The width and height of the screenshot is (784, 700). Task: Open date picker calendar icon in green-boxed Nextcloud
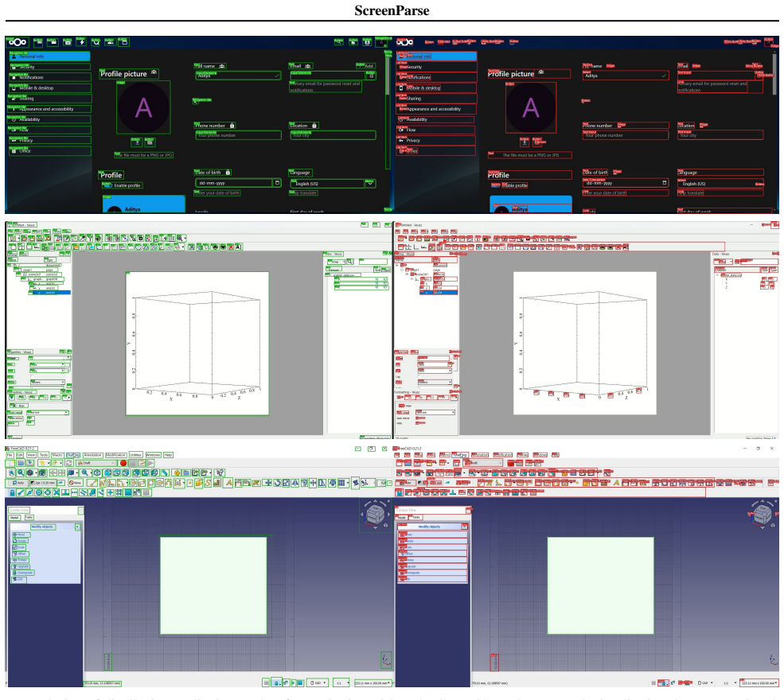(277, 183)
